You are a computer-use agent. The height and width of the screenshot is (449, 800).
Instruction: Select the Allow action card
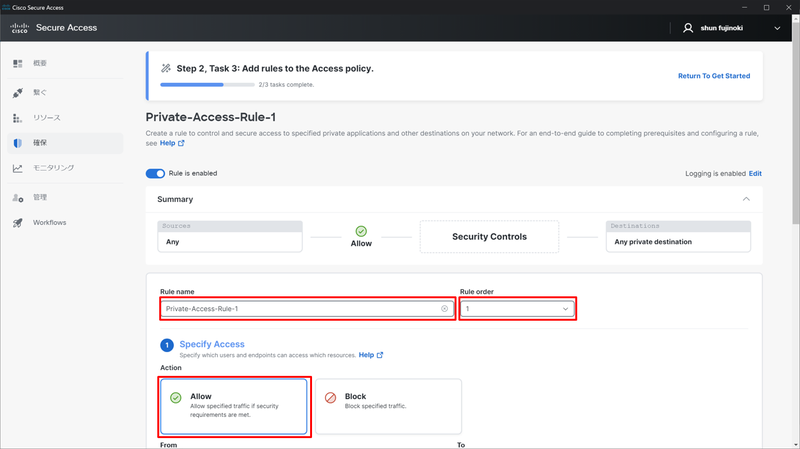[x=234, y=407]
